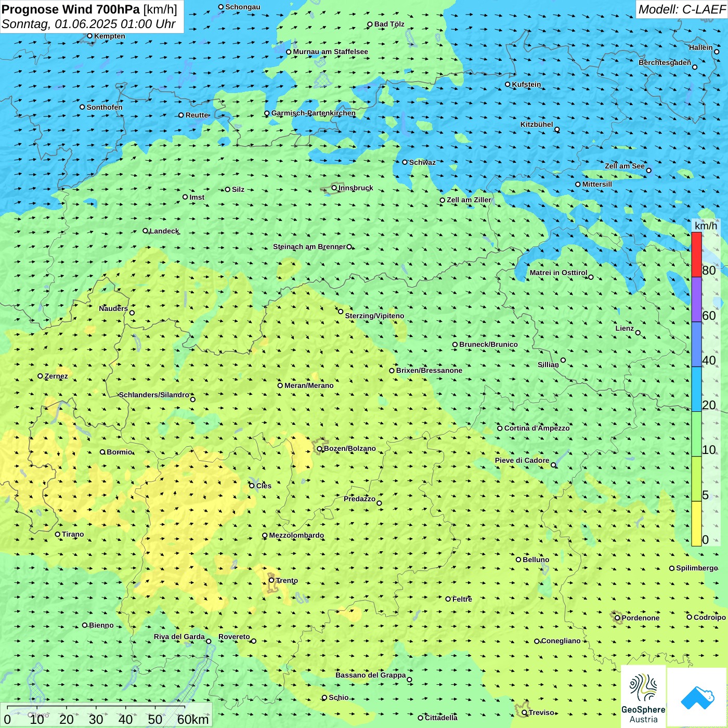Click the 'Sonthofen' label
The width and height of the screenshot is (728, 728).
[x=105, y=107]
